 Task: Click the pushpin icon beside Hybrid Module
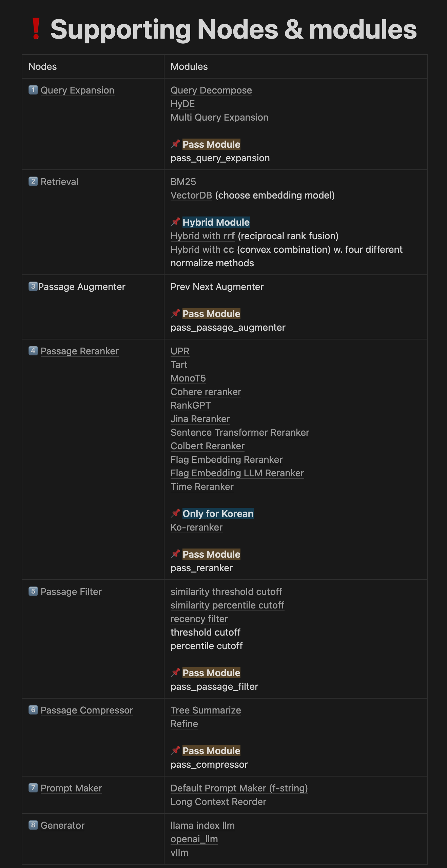175,222
